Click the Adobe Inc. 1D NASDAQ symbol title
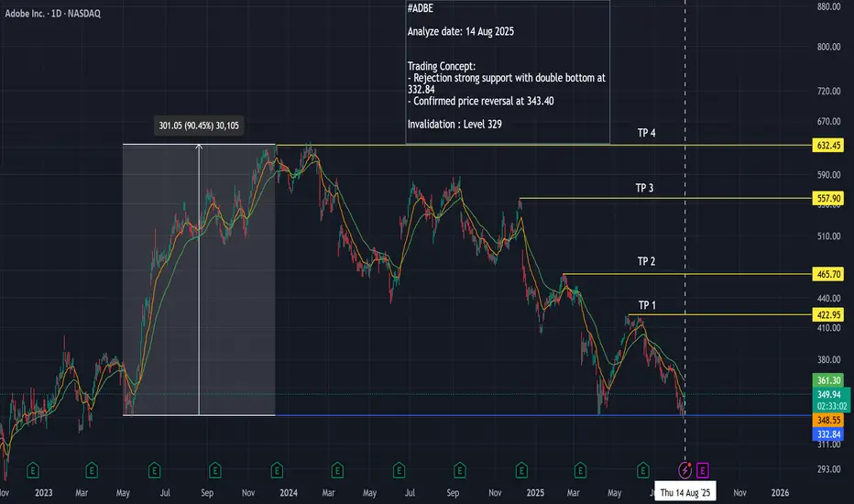 click(x=53, y=14)
